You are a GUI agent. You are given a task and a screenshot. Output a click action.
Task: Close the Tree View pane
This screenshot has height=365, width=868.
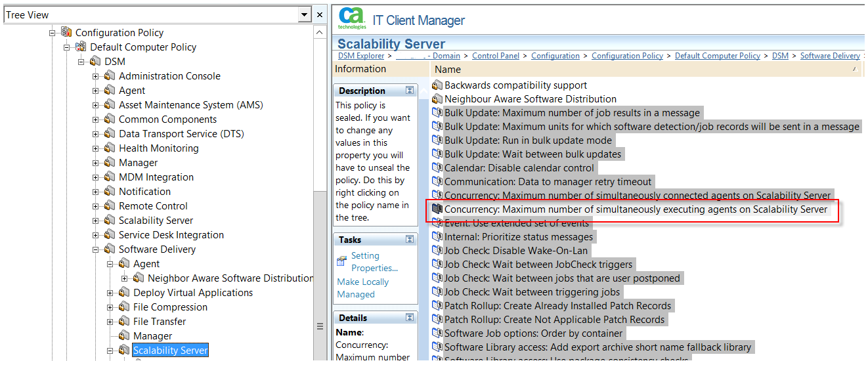tap(320, 14)
